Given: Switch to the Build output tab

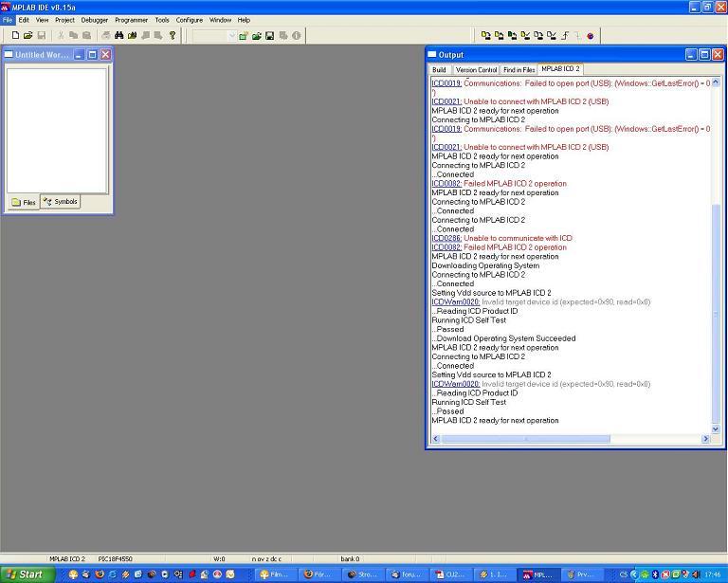Looking at the screenshot, I should tap(439, 69).
